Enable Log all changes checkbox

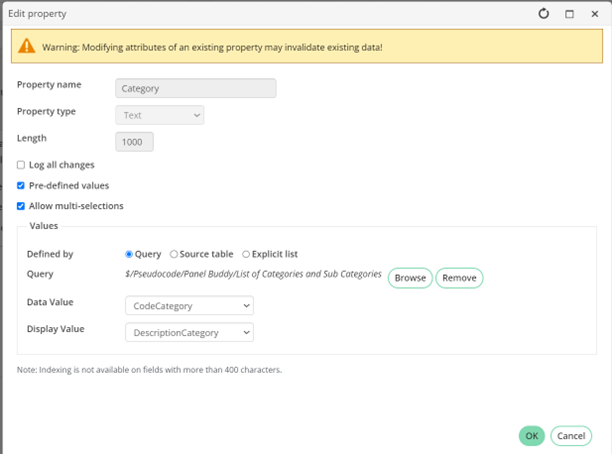[x=21, y=165]
